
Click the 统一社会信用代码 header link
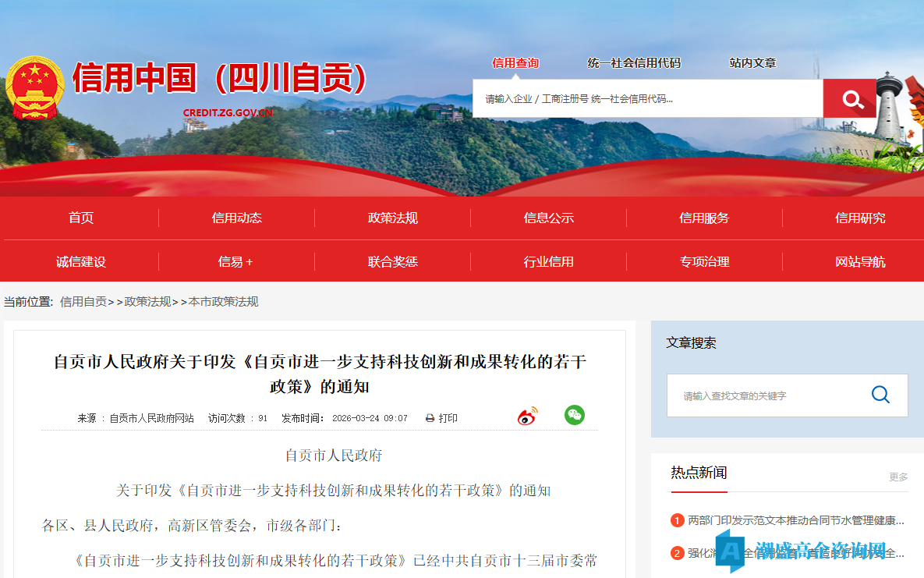634,63
